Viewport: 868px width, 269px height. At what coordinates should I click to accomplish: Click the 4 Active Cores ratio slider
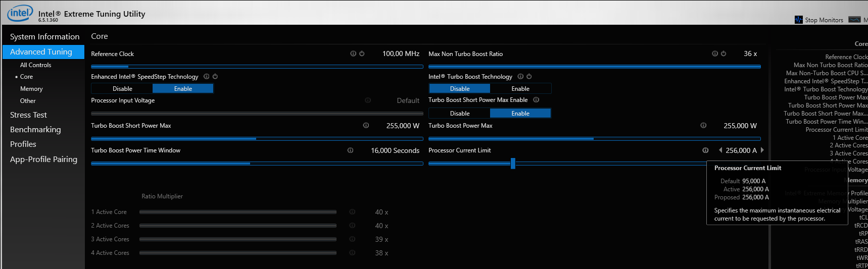238,253
